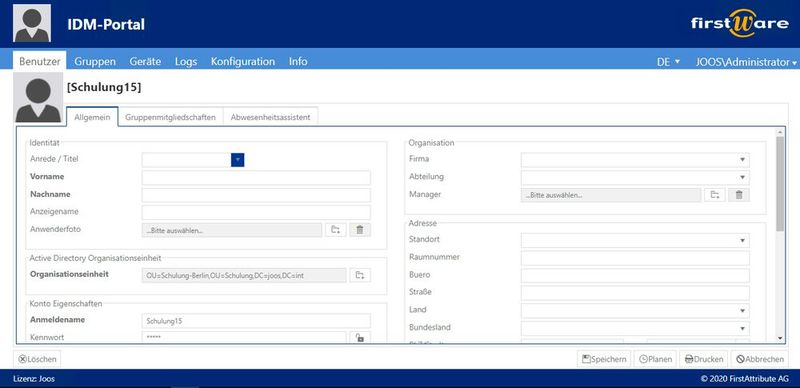This screenshot has height=388, width=800.
Task: Open the Standort dropdown
Action: (742, 240)
